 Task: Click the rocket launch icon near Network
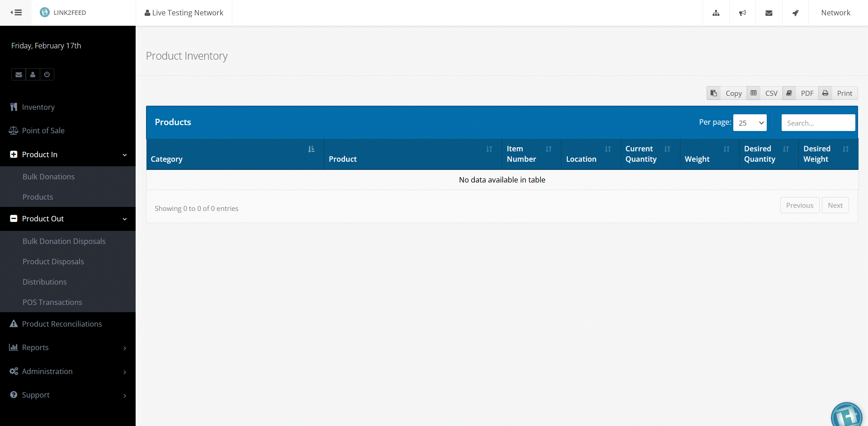pyautogui.click(x=796, y=13)
